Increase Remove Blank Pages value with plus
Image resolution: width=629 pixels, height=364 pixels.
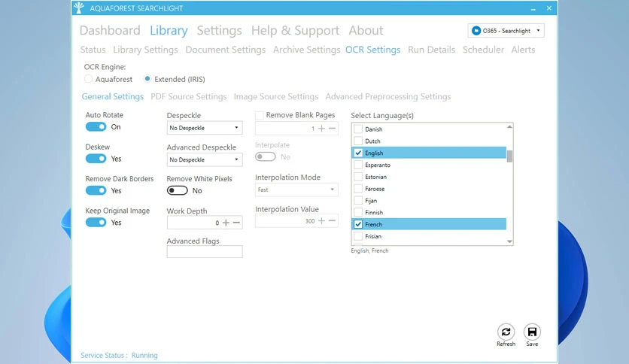click(x=321, y=129)
